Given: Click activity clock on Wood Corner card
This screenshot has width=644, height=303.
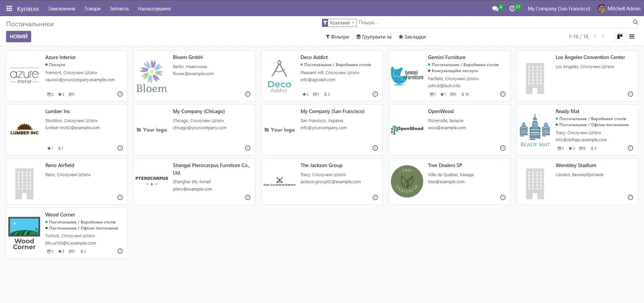Looking at the screenshot, I should coord(120,251).
